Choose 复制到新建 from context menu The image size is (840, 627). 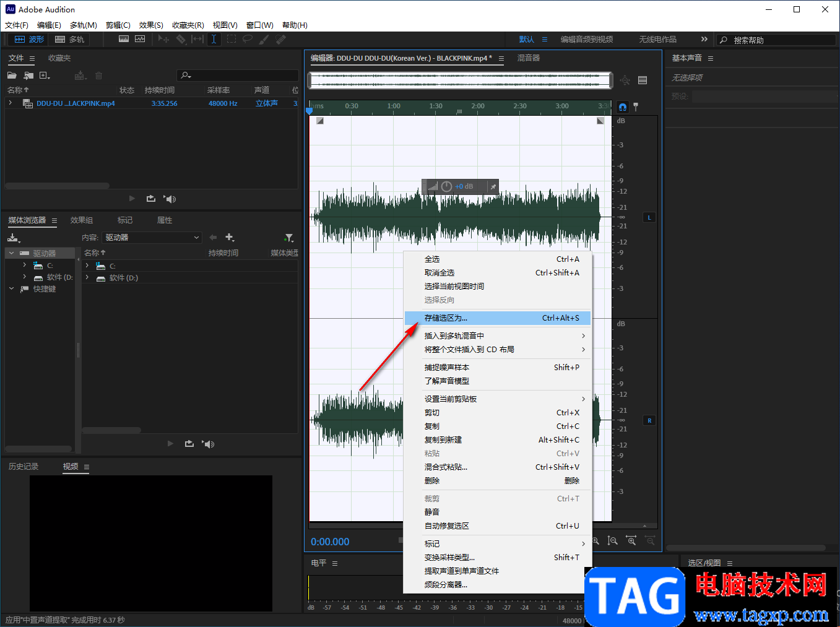[498, 440]
